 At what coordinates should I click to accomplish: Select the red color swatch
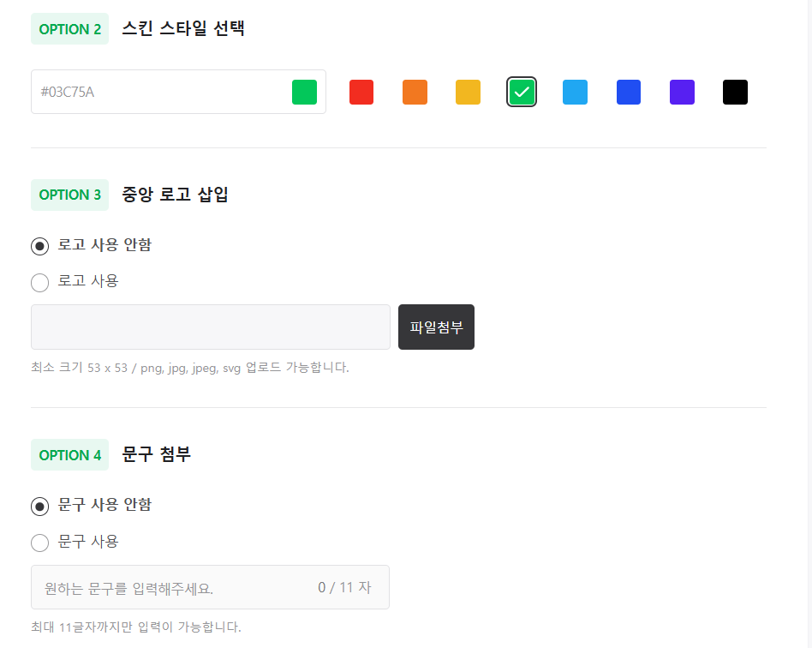pyautogui.click(x=361, y=92)
